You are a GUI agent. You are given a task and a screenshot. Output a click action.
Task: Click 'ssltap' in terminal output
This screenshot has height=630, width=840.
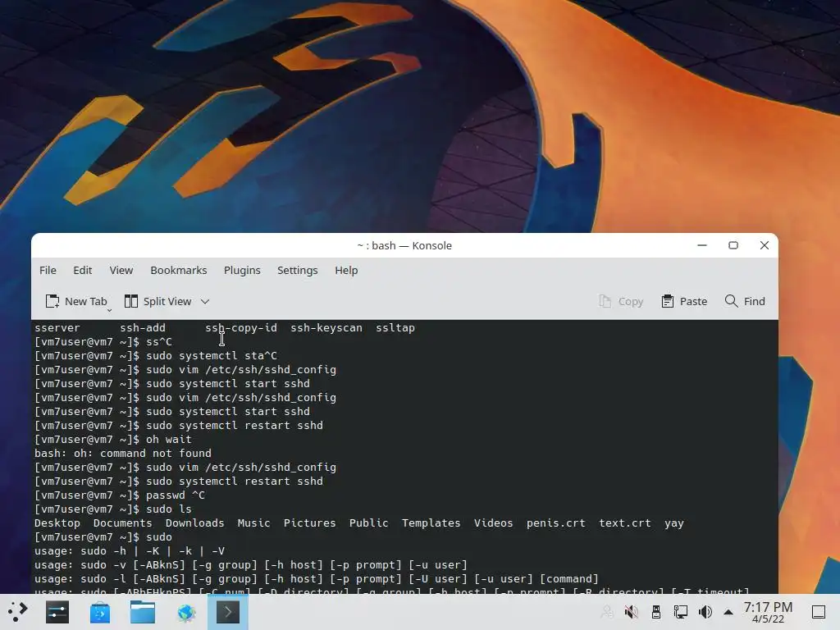[395, 328]
